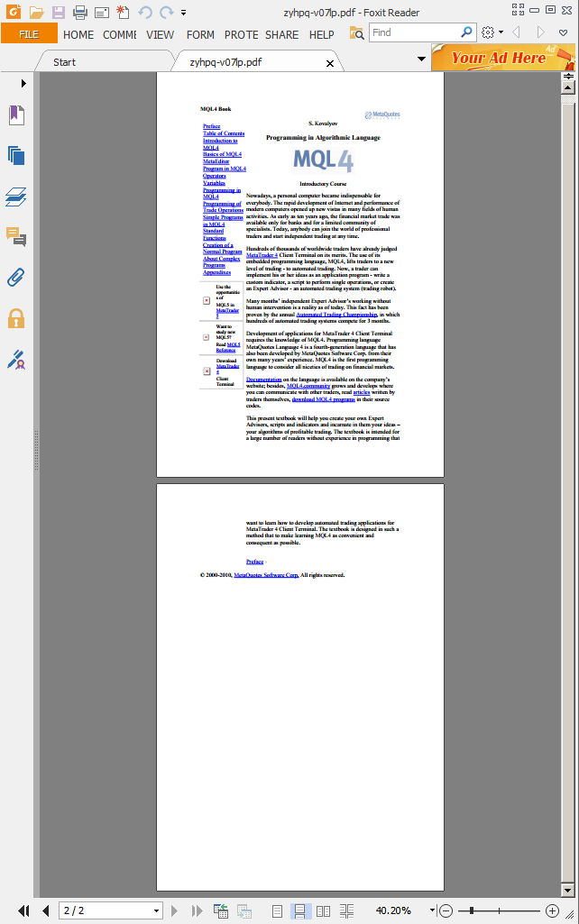Expand the open tabs list dropdown
Screen dimensions: 579x924
pyautogui.click(x=421, y=59)
